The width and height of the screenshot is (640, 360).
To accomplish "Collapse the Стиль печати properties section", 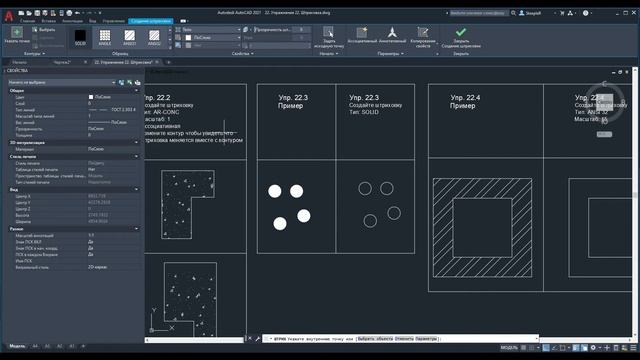I will click(136, 156).
